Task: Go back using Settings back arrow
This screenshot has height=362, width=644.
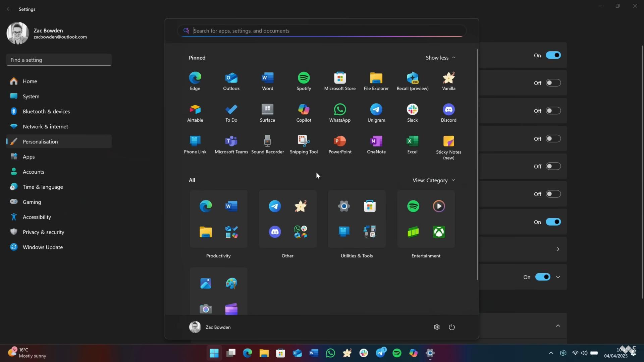Action: click(9, 9)
